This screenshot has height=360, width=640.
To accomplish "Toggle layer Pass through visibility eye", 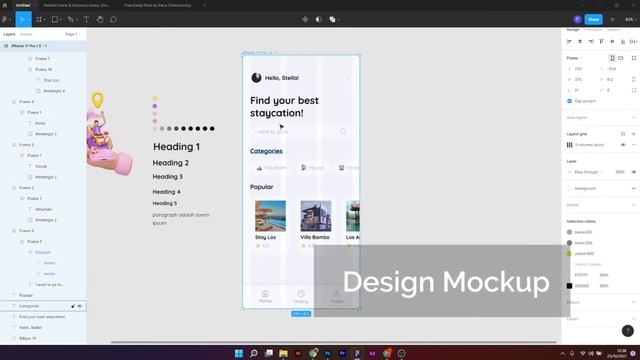I will click(x=634, y=172).
